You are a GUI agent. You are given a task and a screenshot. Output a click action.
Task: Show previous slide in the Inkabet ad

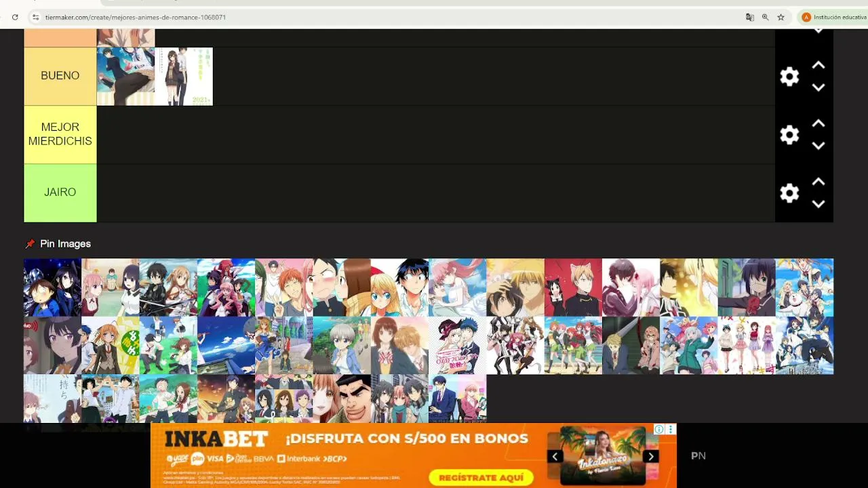click(x=555, y=456)
